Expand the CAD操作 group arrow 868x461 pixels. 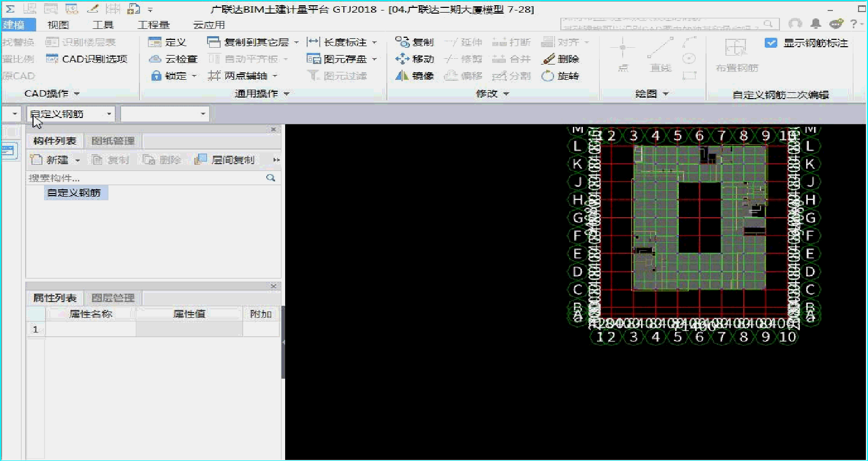[x=77, y=94]
